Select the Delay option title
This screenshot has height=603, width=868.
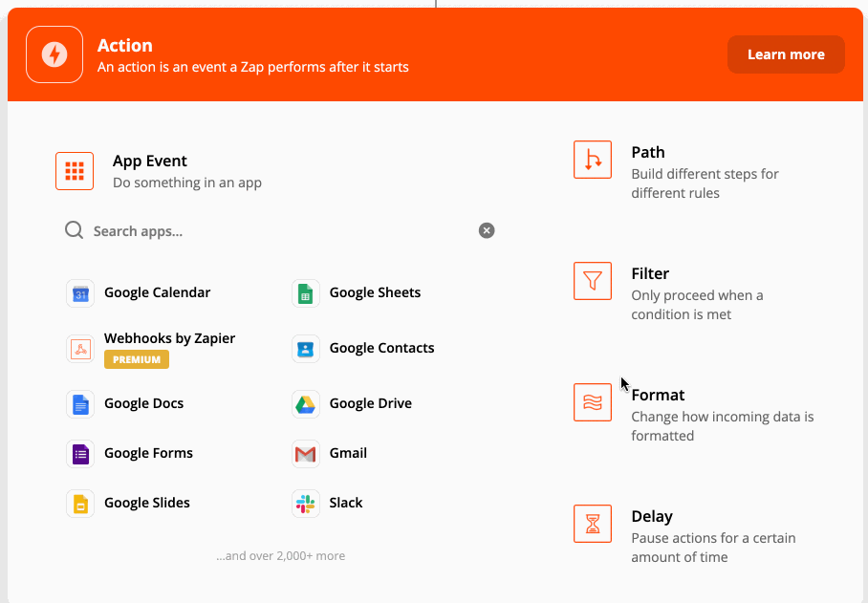coord(652,516)
